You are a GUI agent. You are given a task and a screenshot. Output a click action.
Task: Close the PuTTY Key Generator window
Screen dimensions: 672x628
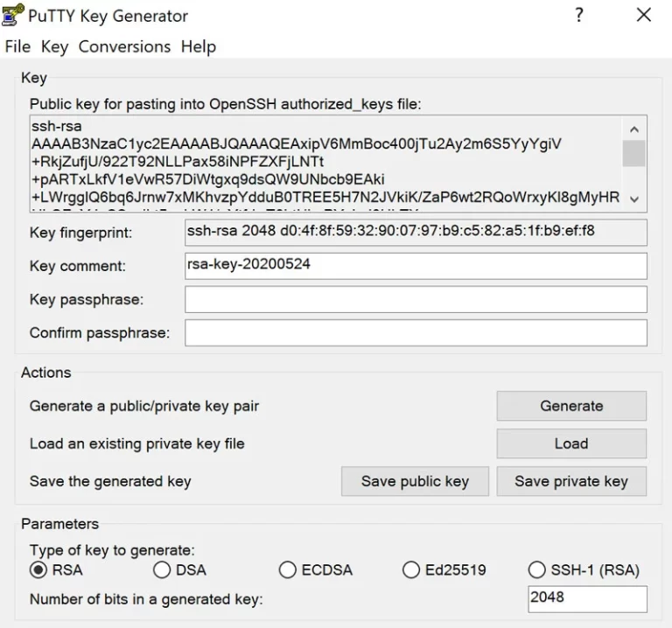point(644,15)
